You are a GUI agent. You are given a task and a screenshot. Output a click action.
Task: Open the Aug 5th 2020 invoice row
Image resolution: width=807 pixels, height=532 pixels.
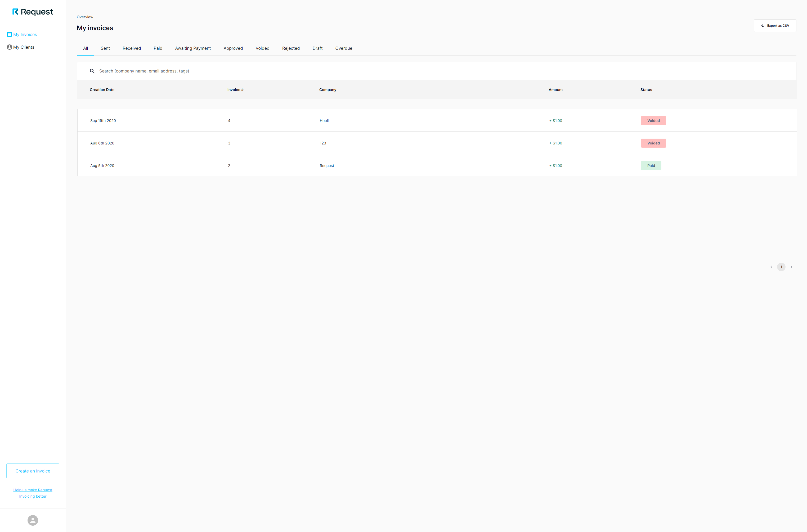coord(437,166)
